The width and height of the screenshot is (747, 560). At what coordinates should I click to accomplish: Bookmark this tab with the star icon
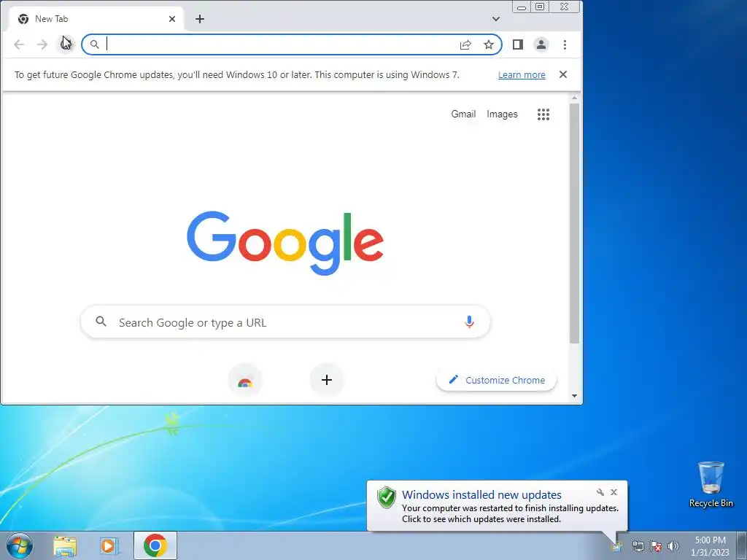coord(489,44)
